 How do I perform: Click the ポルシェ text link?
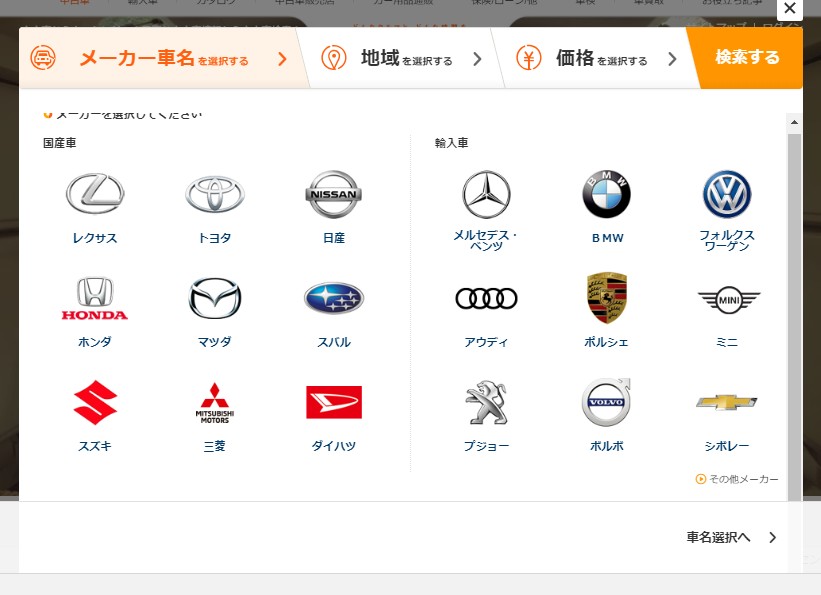click(x=606, y=342)
